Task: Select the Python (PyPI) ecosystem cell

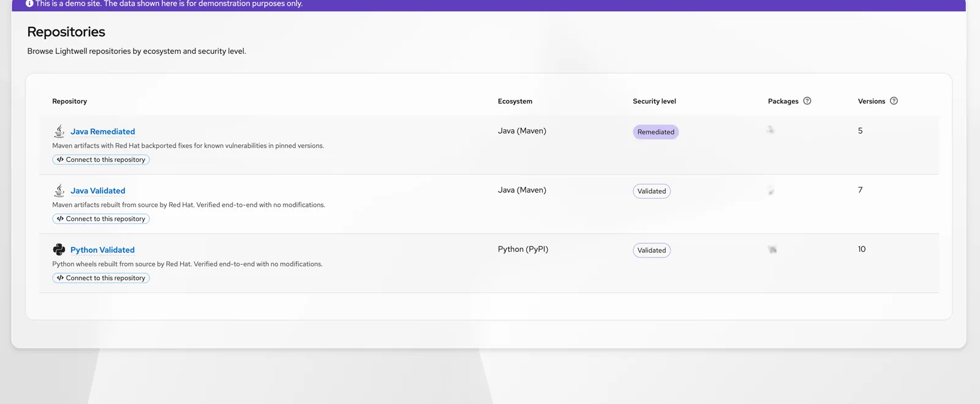Action: coord(523,249)
